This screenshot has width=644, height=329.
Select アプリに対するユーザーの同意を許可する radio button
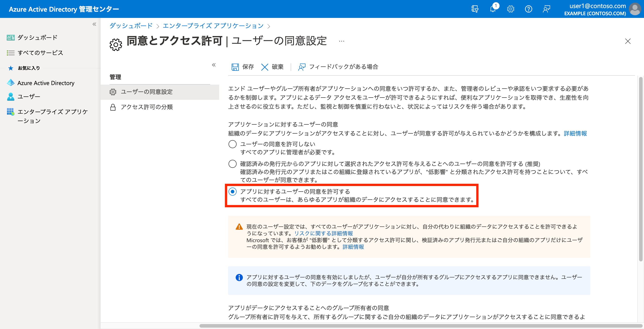[x=233, y=192]
